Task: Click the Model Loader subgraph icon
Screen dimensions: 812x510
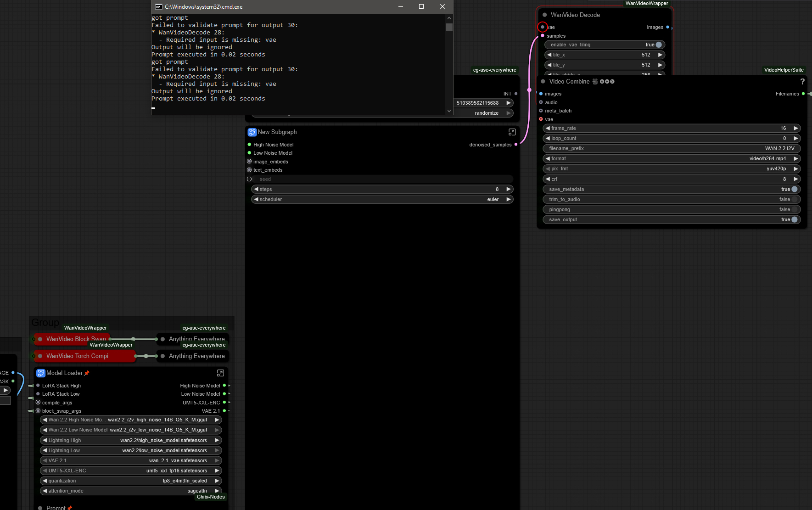Action: [41, 373]
